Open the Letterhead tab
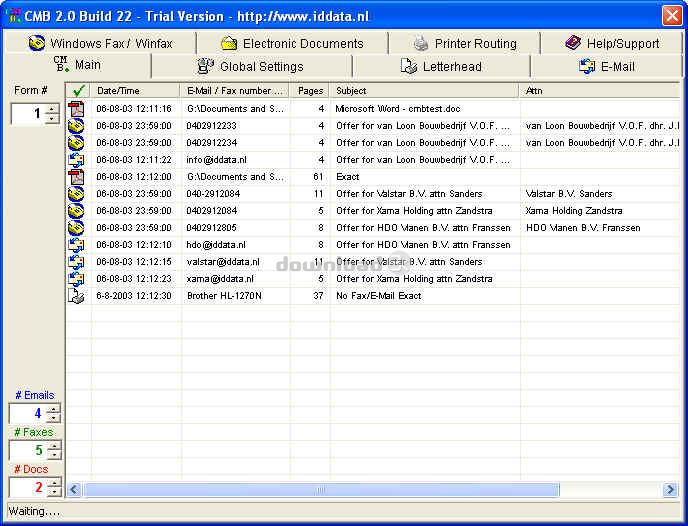Screen dimensions: 688x526 coord(441,67)
